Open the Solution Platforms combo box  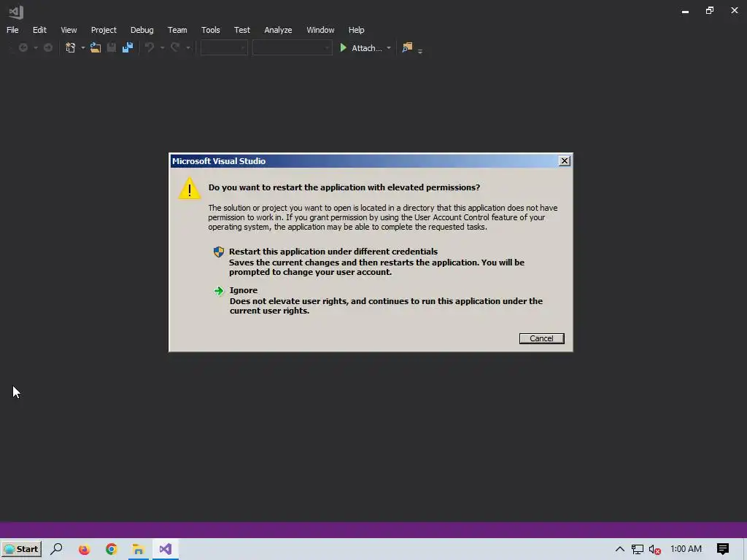[x=292, y=47]
